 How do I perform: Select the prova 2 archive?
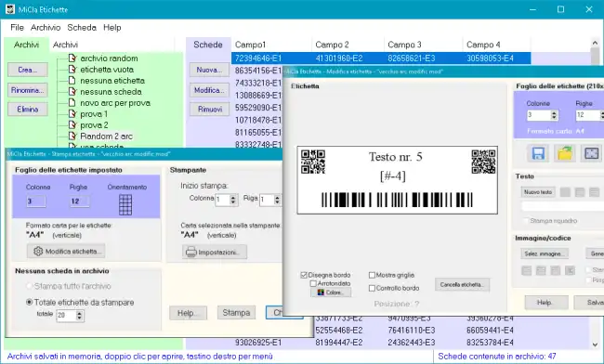point(94,125)
